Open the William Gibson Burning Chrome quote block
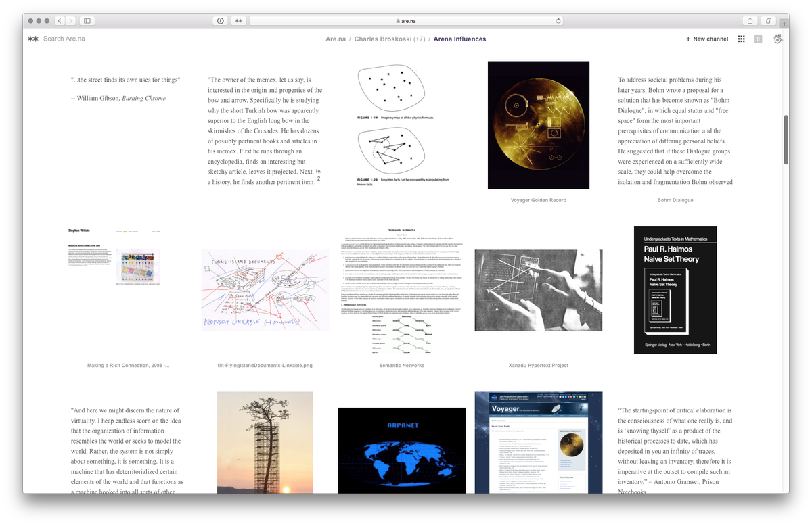The image size is (812, 526). pos(126,89)
